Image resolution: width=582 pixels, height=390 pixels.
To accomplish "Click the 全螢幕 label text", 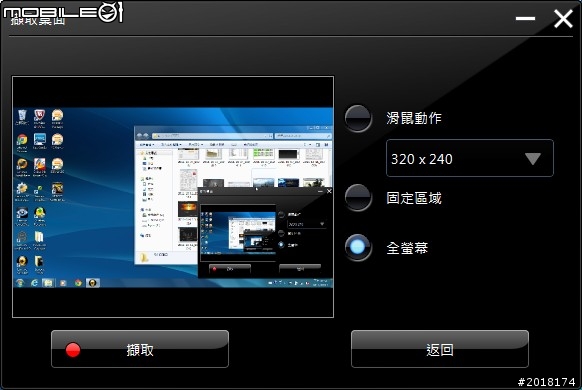I will [x=407, y=248].
